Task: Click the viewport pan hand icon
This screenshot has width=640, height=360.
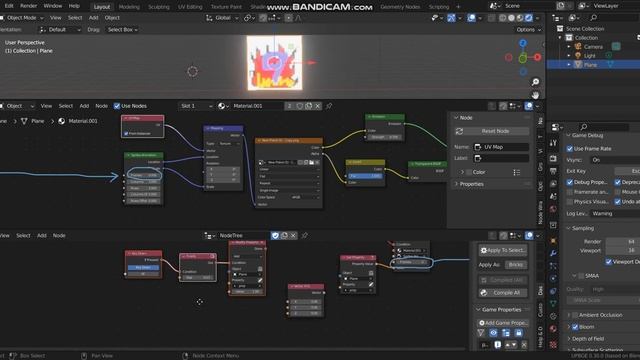Action: pyautogui.click(x=535, y=95)
